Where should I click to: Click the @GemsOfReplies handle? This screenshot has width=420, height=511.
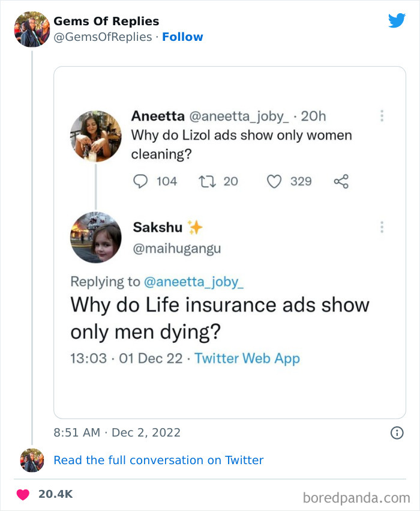pyautogui.click(x=103, y=37)
